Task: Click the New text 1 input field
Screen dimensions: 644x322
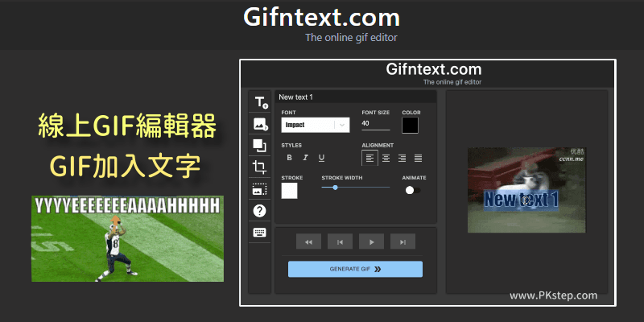Action: pos(355,97)
